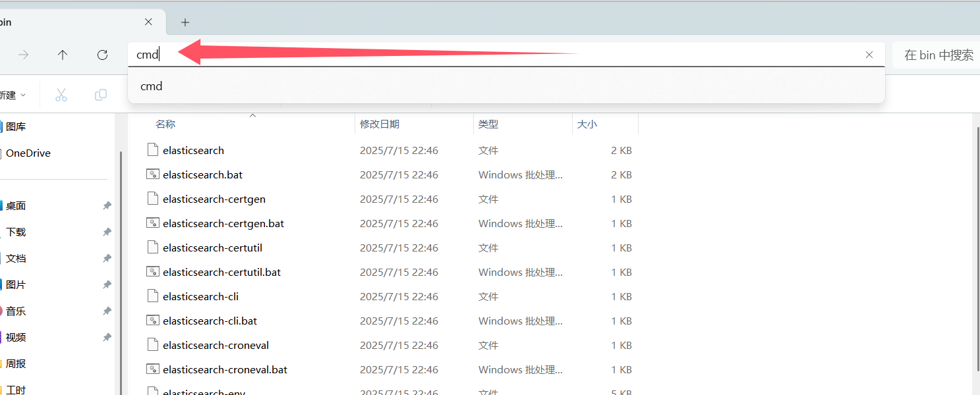Select the elasticsearch-cli file name

tap(200, 297)
